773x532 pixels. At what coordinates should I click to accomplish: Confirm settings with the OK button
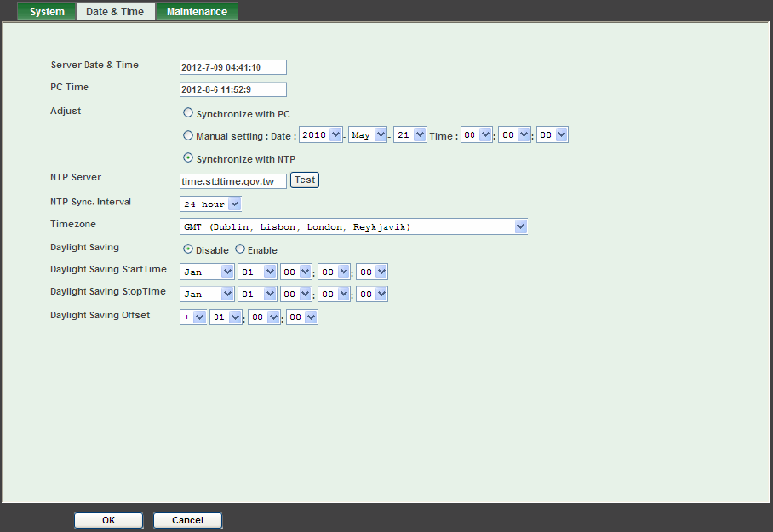click(x=108, y=520)
